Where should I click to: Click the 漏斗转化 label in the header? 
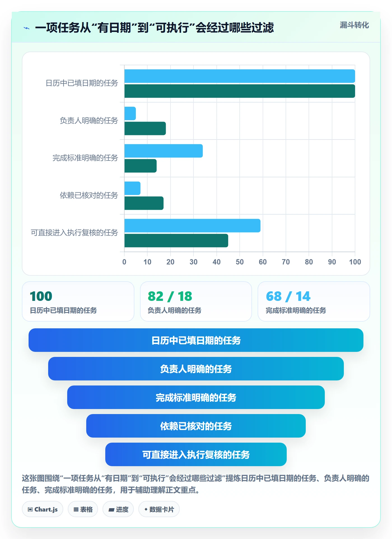pyautogui.click(x=354, y=25)
